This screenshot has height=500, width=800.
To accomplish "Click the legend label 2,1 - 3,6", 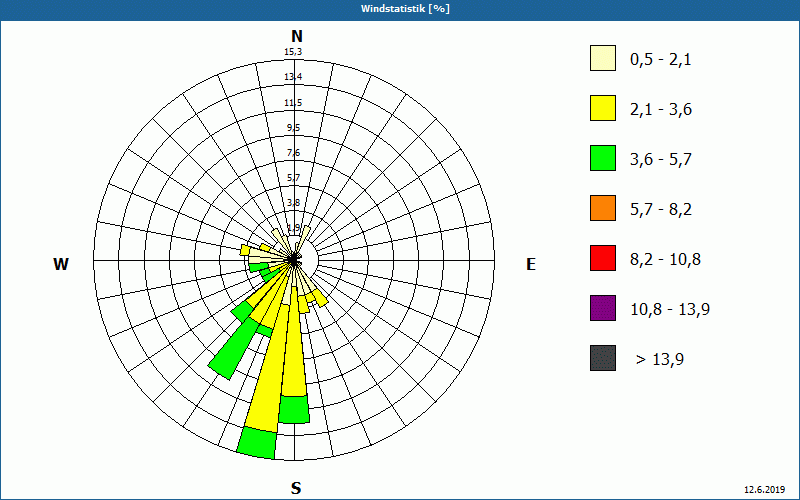I will (x=661, y=110).
